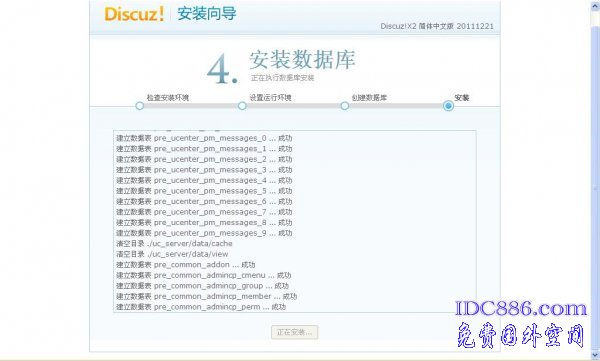Click the ./uc_server/data/view log entry
Image resolution: width=600 pixels, height=361 pixels.
172,254
